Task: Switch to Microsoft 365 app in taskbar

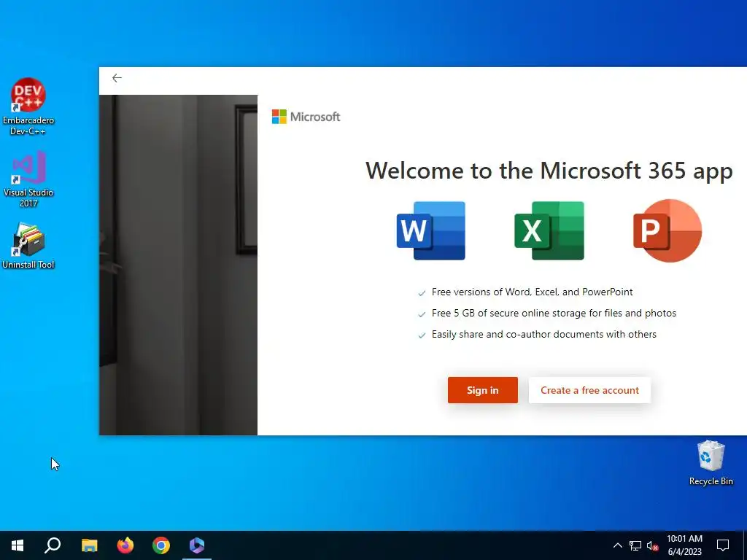Action: [197, 545]
